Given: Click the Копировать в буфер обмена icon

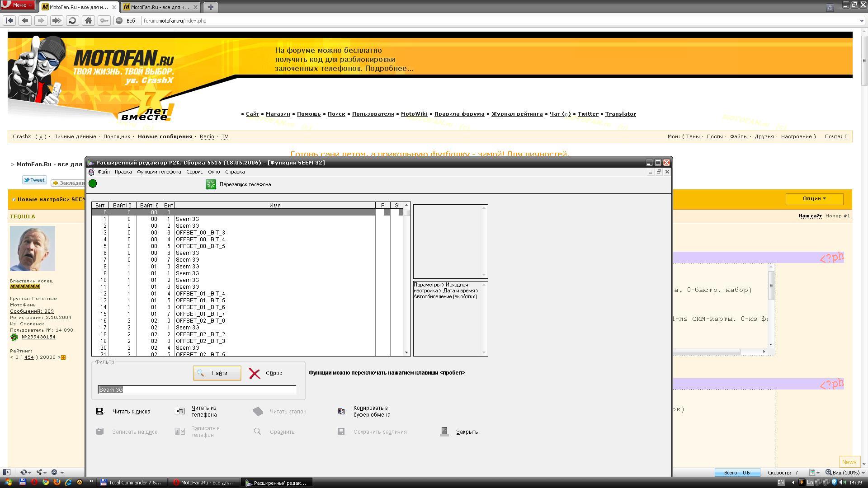Looking at the screenshot, I should [341, 411].
